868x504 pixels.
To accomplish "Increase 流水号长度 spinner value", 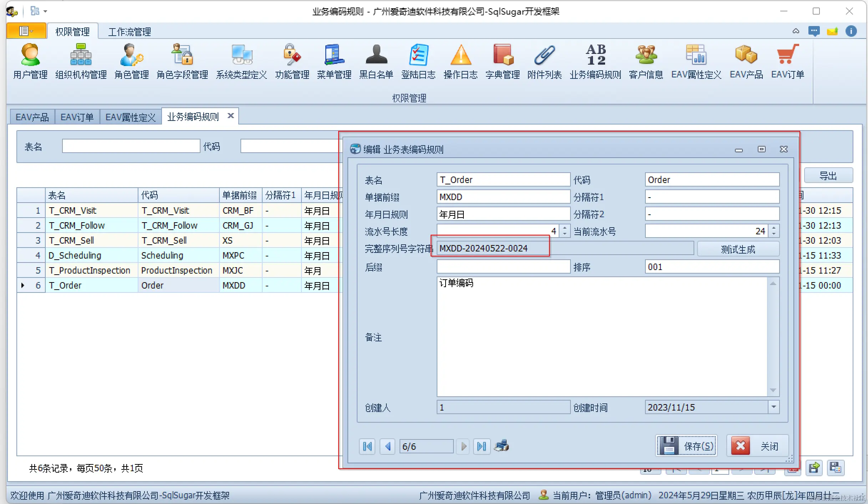I will point(565,228).
